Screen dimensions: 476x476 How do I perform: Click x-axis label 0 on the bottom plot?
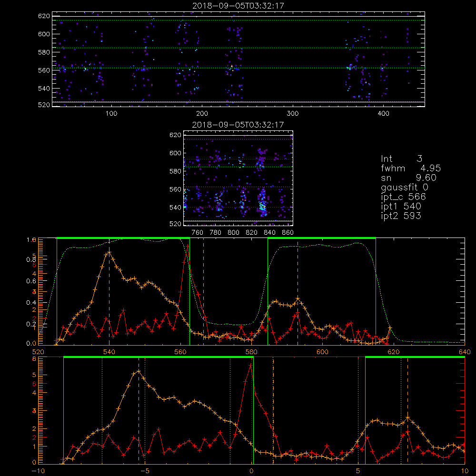[x=251, y=471]
